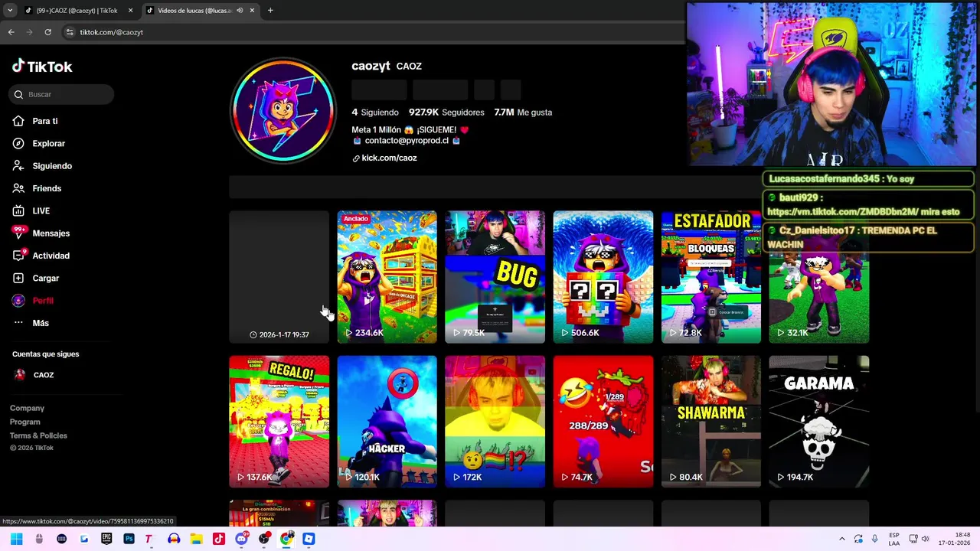
Task: Open the HACKER video with 120.1K views
Action: coord(387,422)
